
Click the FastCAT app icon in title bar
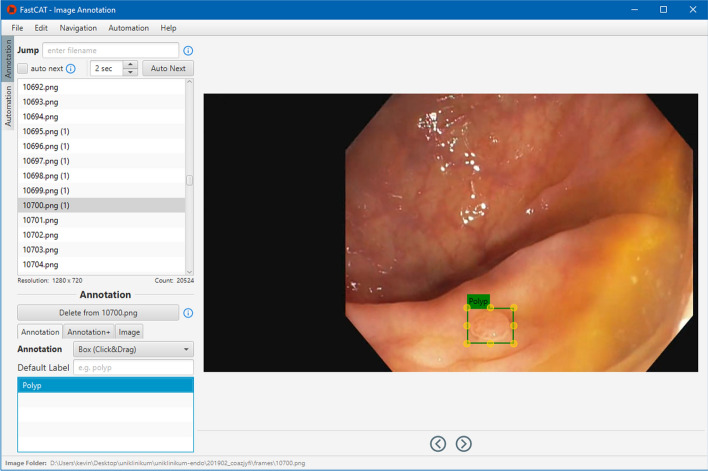click(10, 9)
